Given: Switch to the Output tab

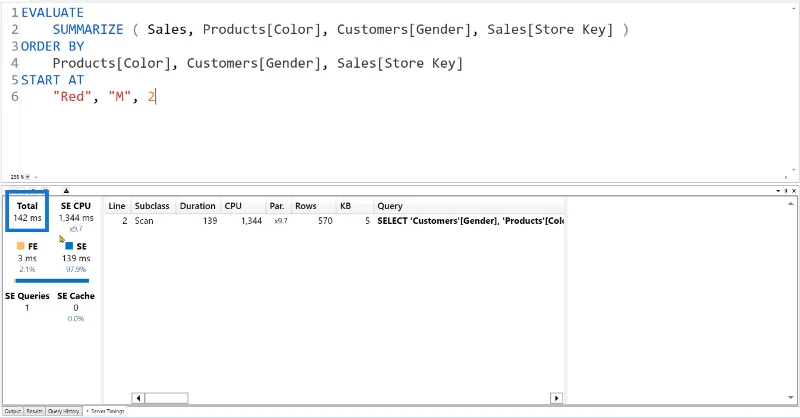Looking at the screenshot, I should click(x=13, y=411).
